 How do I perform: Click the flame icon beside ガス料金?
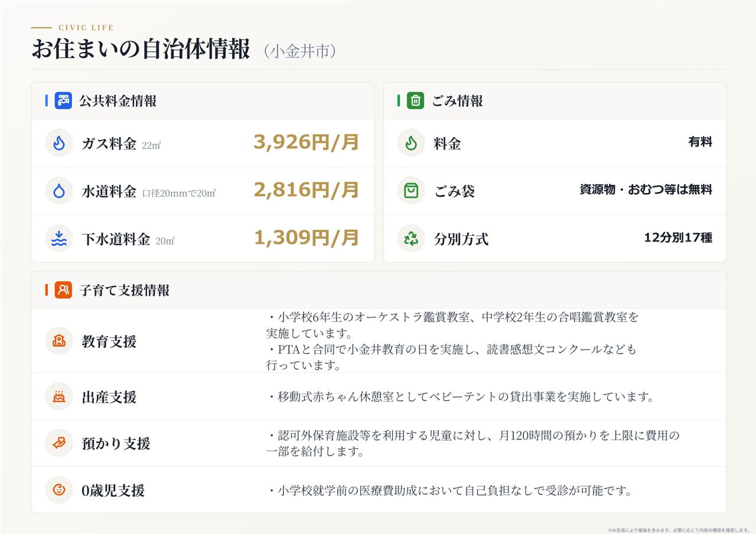click(58, 143)
